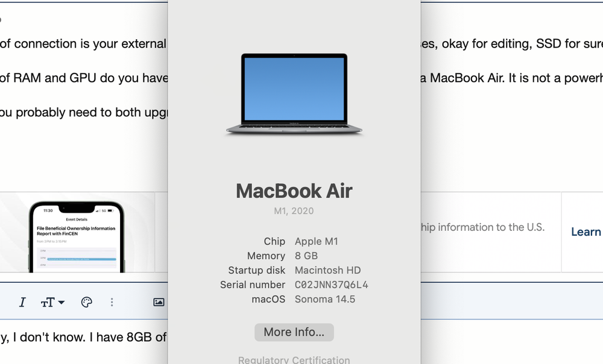This screenshot has height=364, width=603.
Task: Click the forum text about RAM and GPU
Action: (84, 78)
